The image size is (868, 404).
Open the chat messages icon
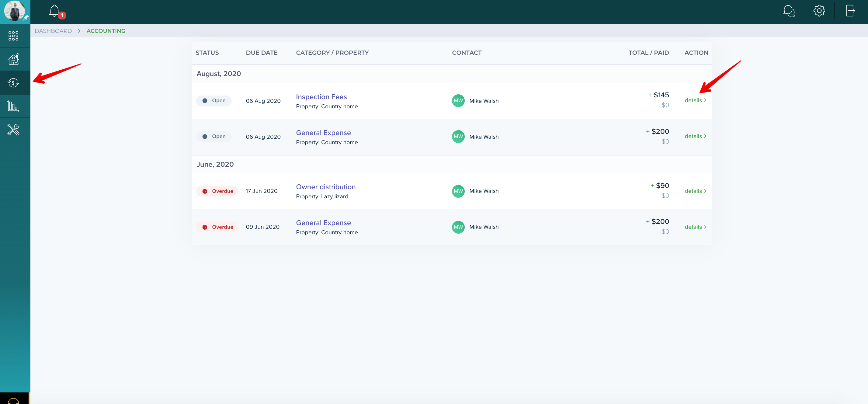pos(789,11)
